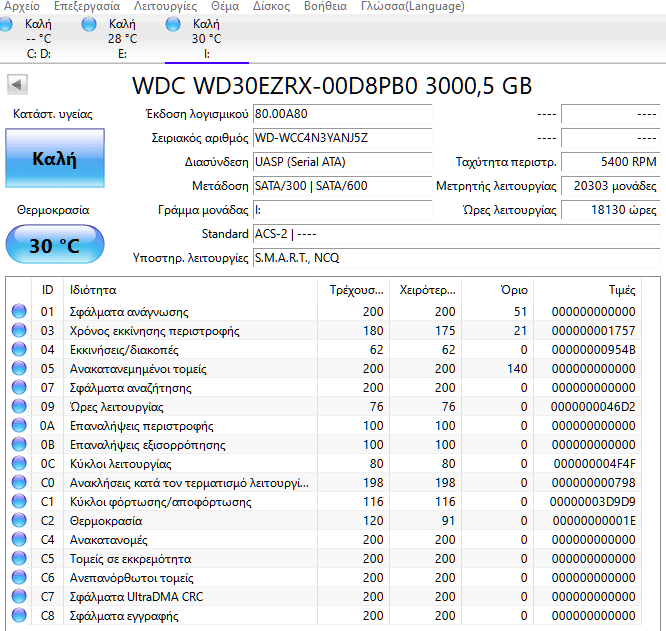Viewport: 666px width, 631px height.
Task: Click status icon of attribute 0B
Action: point(19,444)
